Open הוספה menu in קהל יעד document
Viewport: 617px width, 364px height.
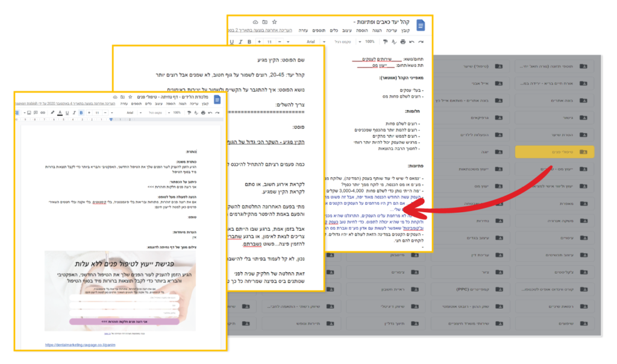click(362, 31)
